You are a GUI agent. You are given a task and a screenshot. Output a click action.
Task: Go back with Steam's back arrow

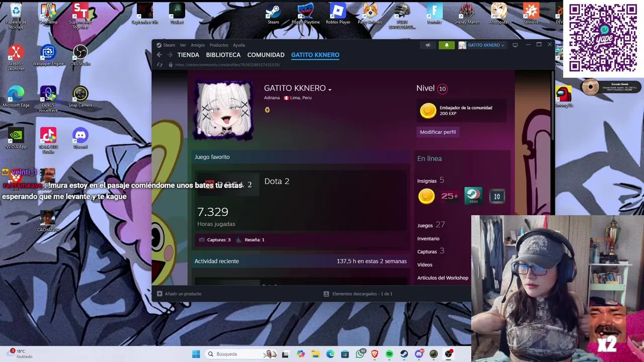159,55
